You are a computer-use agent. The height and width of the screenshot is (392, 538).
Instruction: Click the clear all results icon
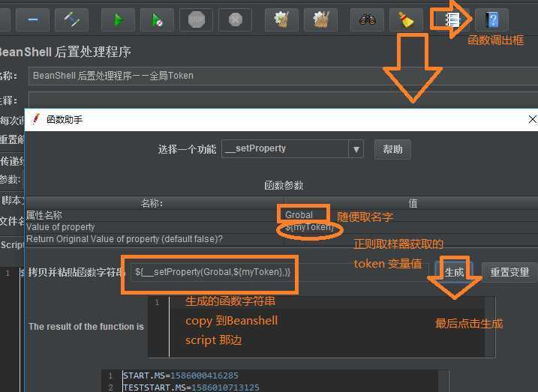point(320,19)
